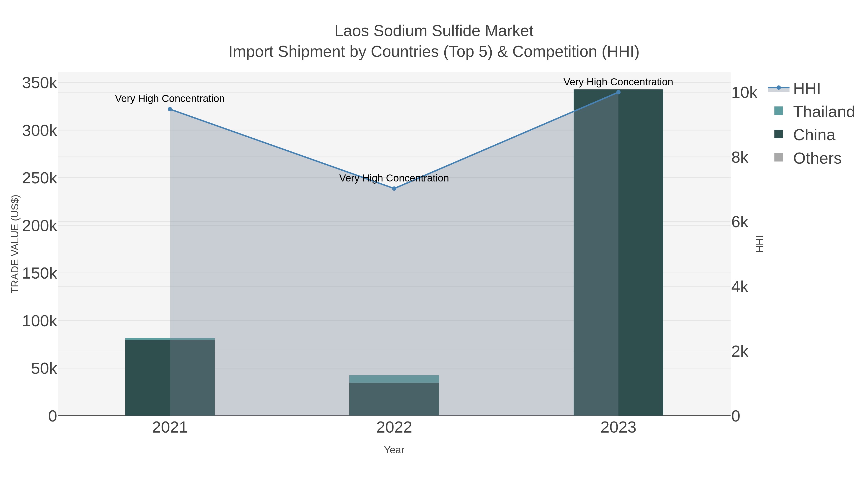This screenshot has height=488, width=868.
Task: Click the 100k left axis tick
Action: pos(40,321)
